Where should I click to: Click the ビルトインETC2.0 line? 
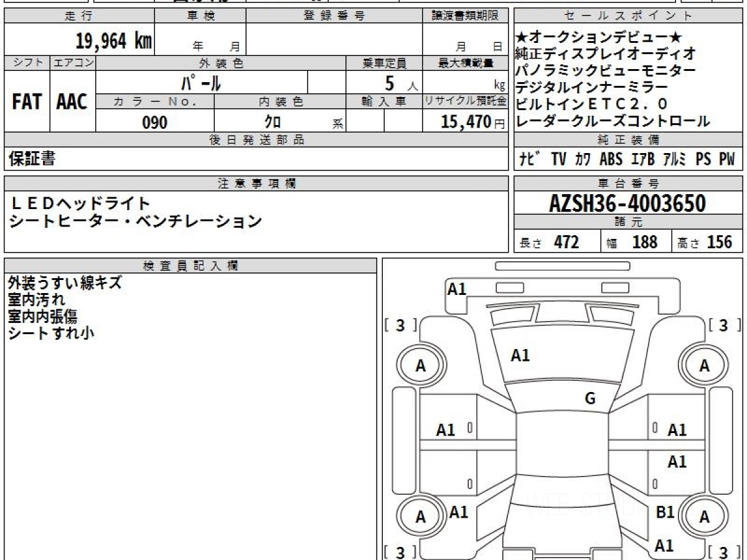[x=592, y=105]
